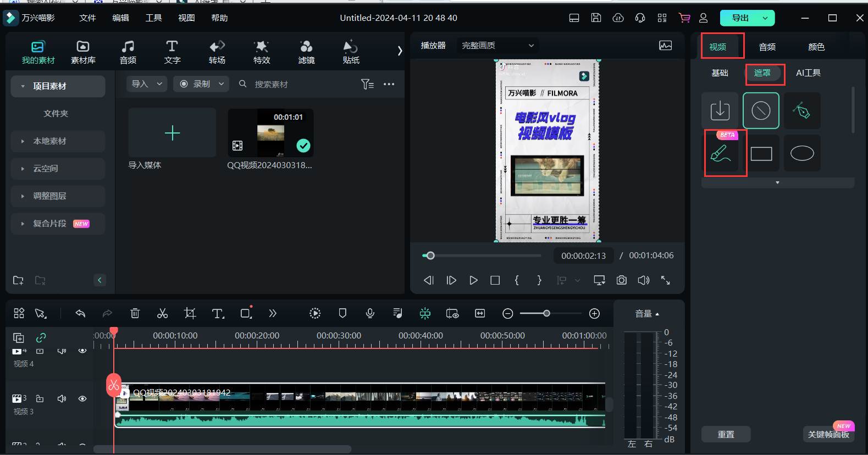
Task: Click the timeline zoom slider handle
Action: point(546,313)
